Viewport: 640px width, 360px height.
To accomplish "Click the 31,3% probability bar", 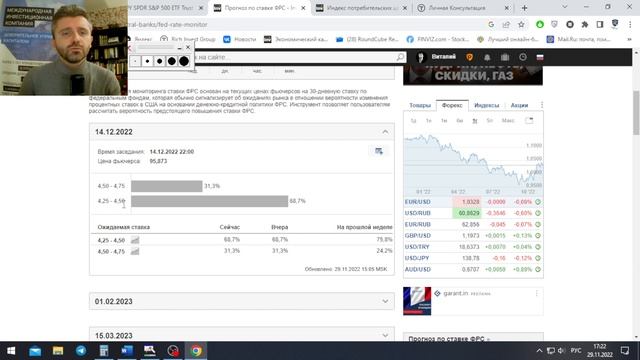I will coord(167,186).
